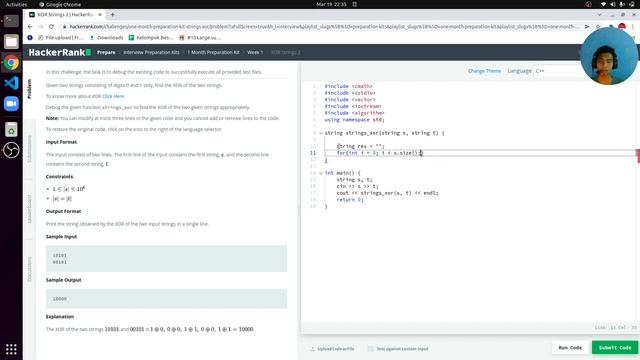Click code line 'return 0;'
Viewport: 640px width, 360px height.
tap(350, 200)
